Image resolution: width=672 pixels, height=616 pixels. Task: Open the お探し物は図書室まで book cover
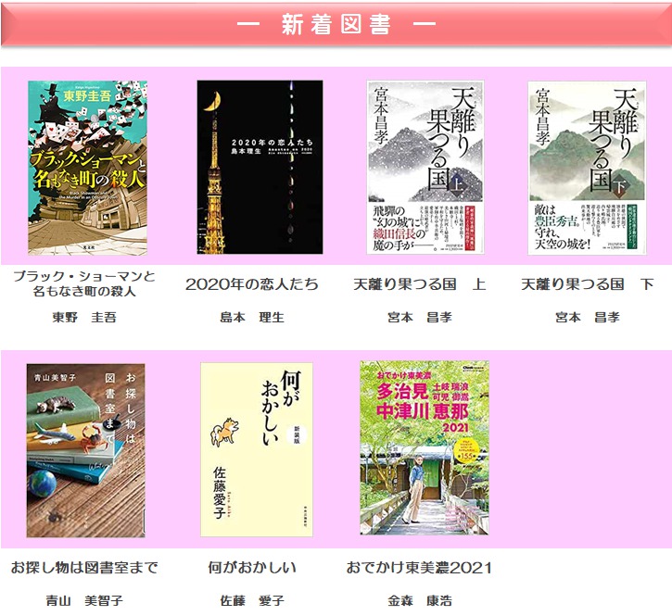tap(85, 450)
